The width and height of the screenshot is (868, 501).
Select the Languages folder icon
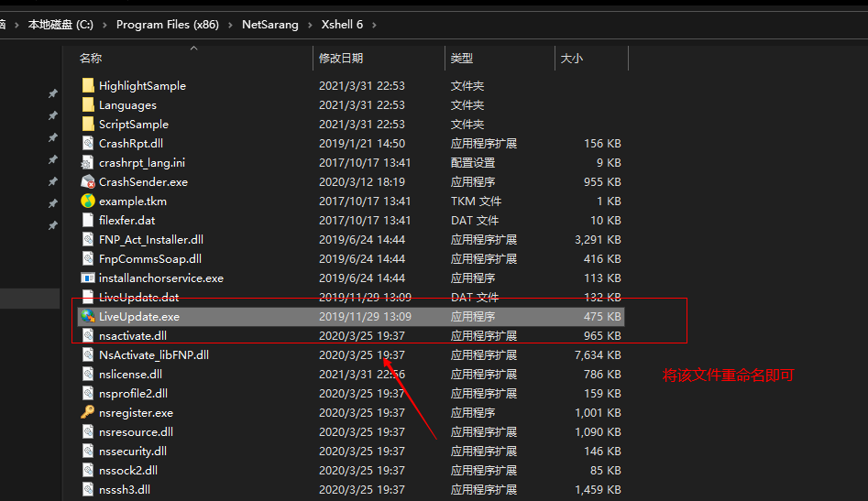point(87,104)
